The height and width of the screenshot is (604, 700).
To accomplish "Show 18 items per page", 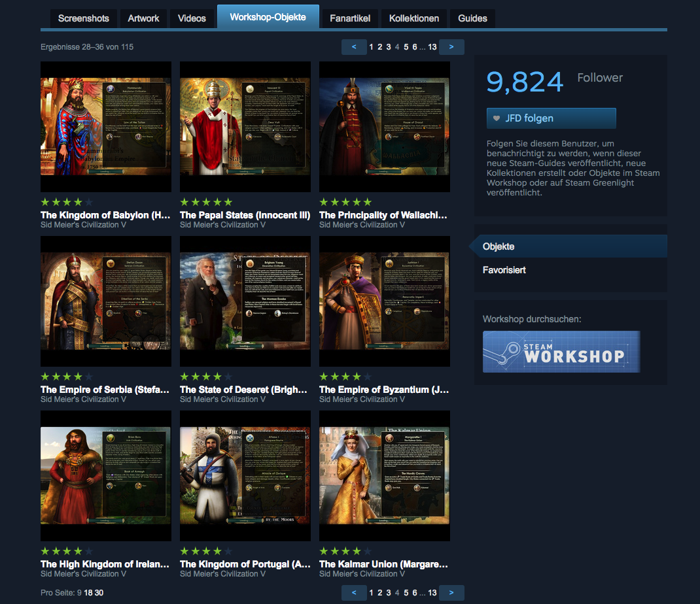I will (x=88, y=593).
